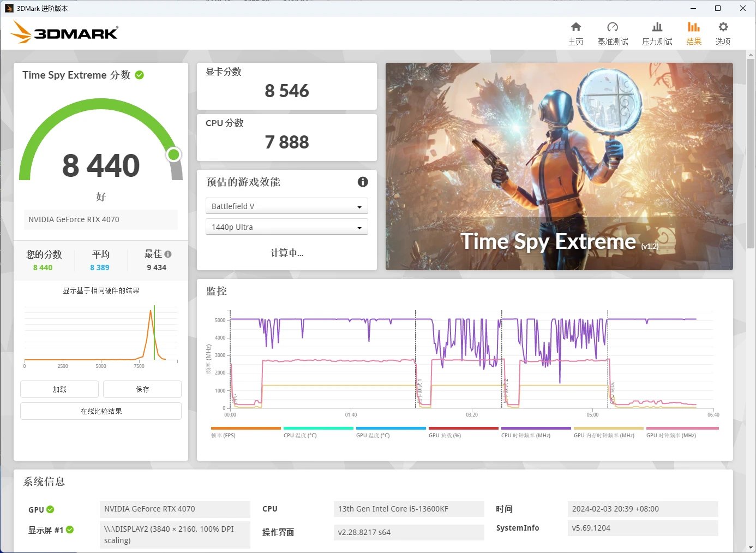Click the 最佳 score 9 434
Screen dimensions: 756x553
[x=157, y=267]
